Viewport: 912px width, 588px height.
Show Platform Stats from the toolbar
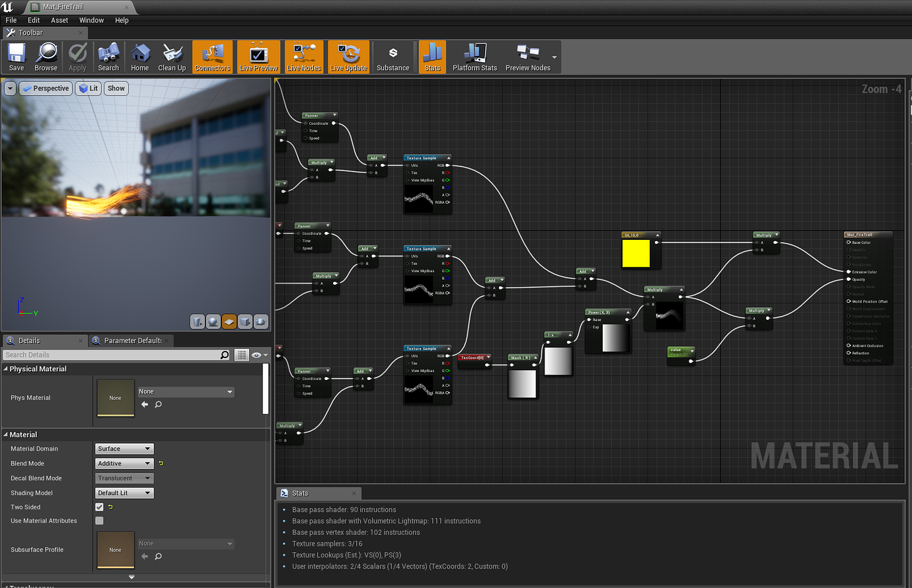tap(474, 57)
